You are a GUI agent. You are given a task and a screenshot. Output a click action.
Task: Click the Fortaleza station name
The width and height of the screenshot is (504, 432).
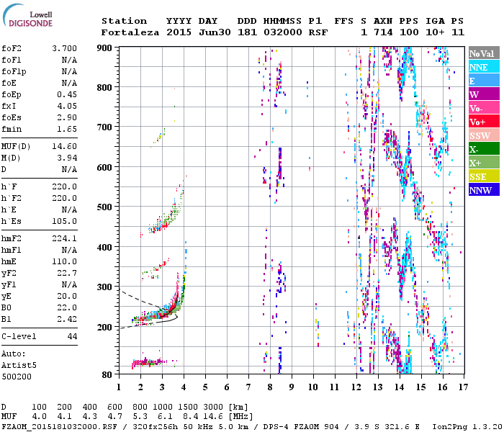(x=130, y=32)
